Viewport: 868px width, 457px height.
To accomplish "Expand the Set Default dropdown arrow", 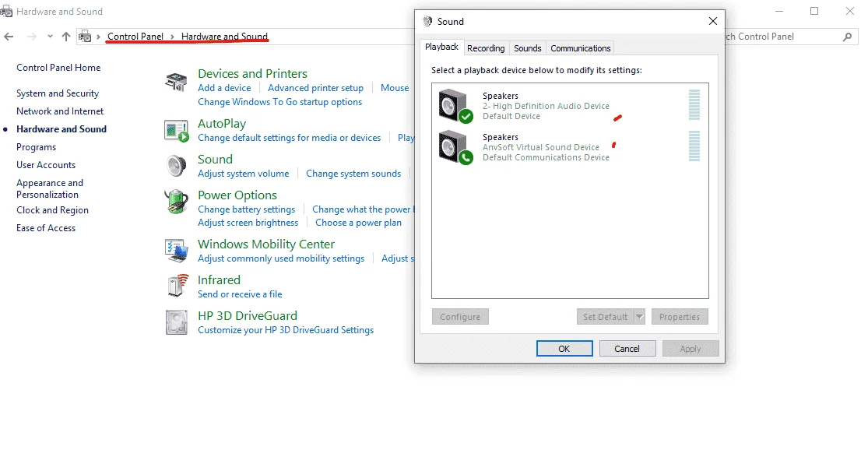I will pyautogui.click(x=639, y=317).
